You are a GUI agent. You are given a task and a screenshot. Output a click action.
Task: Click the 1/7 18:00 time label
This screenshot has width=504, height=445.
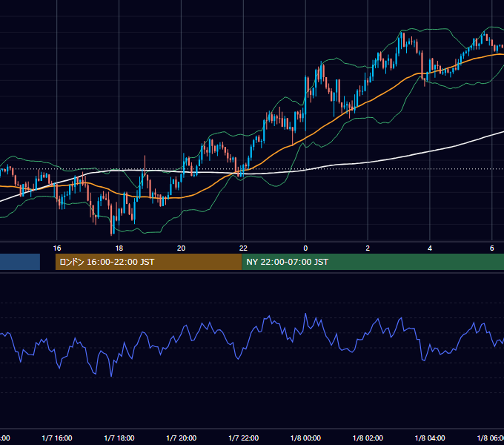[119, 438]
